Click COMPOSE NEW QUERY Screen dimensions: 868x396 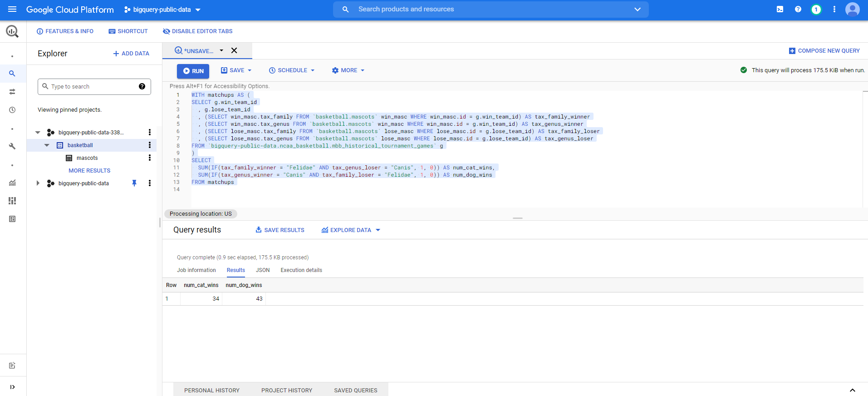point(824,51)
